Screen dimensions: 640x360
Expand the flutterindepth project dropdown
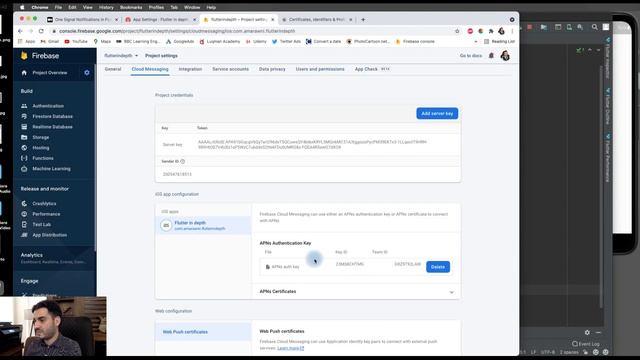pyautogui.click(x=121, y=56)
